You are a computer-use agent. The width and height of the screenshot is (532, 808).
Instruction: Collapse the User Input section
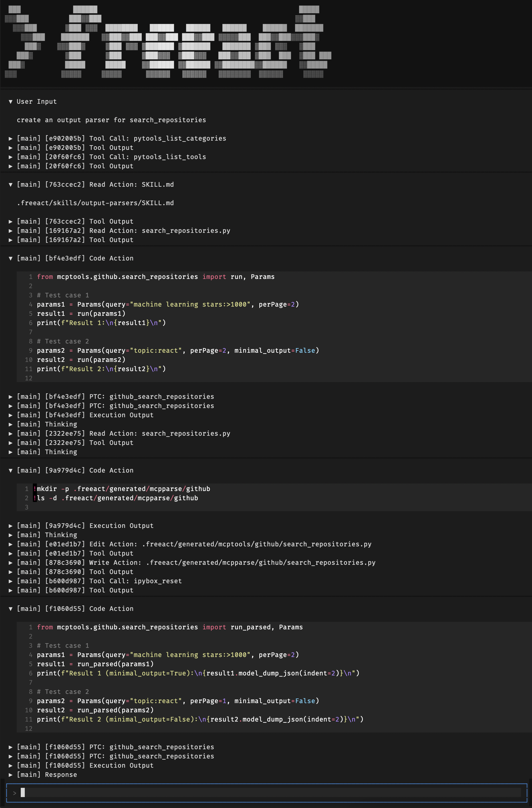pos(11,101)
